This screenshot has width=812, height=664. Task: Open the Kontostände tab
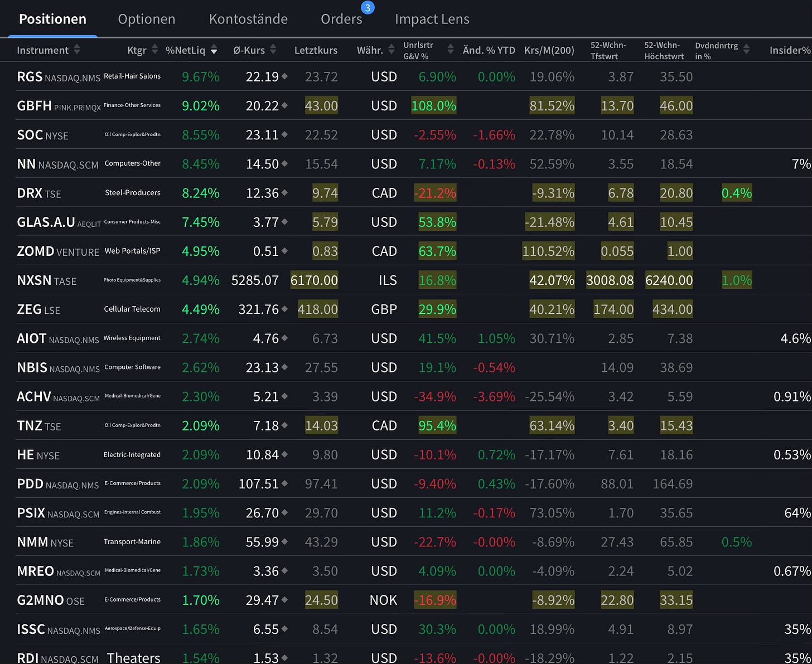(248, 19)
